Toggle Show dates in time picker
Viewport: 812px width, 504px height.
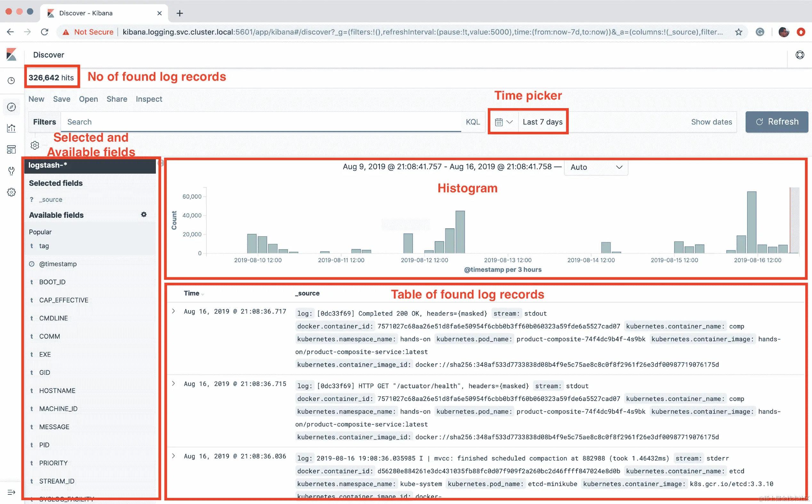click(711, 122)
